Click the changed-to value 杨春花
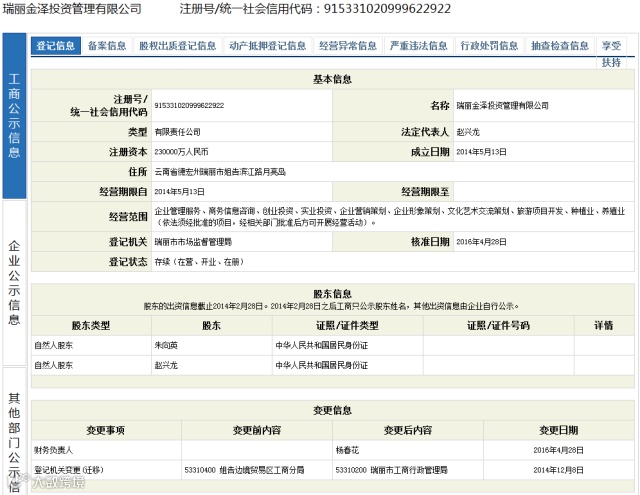 tap(347, 450)
